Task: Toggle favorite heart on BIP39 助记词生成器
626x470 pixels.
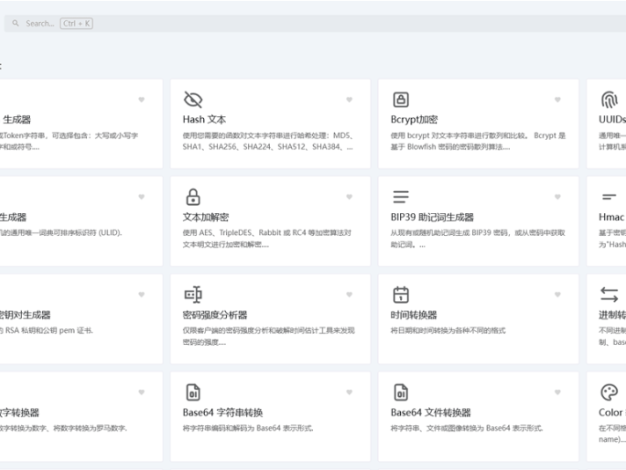Action: point(558,197)
